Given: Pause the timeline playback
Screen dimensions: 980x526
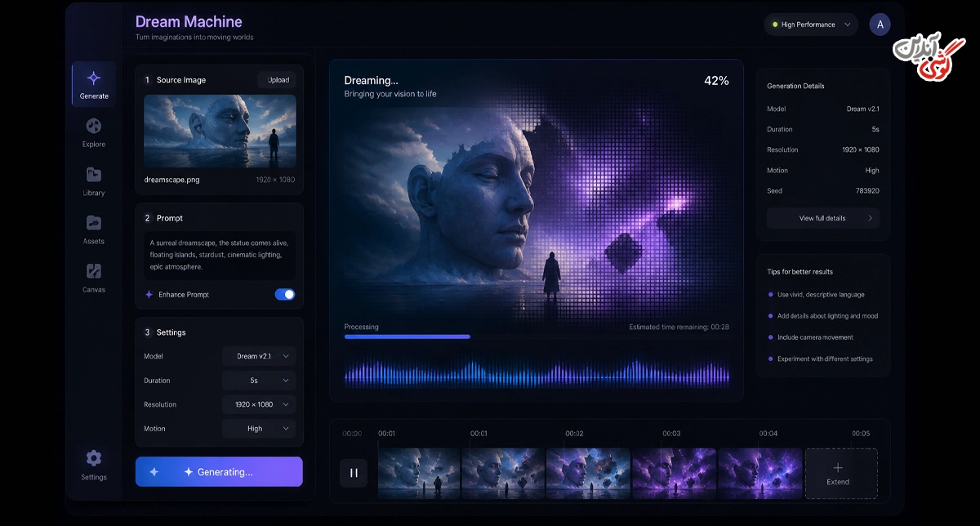Looking at the screenshot, I should coord(354,472).
